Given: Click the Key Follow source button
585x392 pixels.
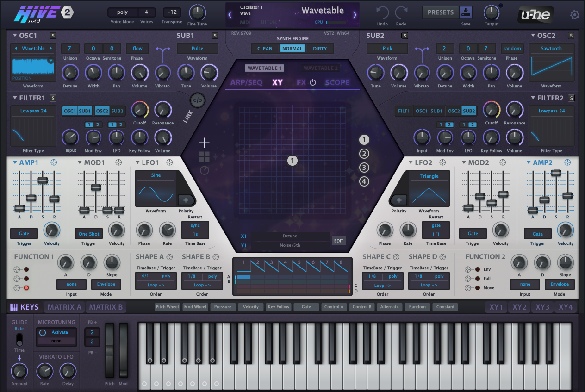Looking at the screenshot, I should pyautogui.click(x=279, y=307).
